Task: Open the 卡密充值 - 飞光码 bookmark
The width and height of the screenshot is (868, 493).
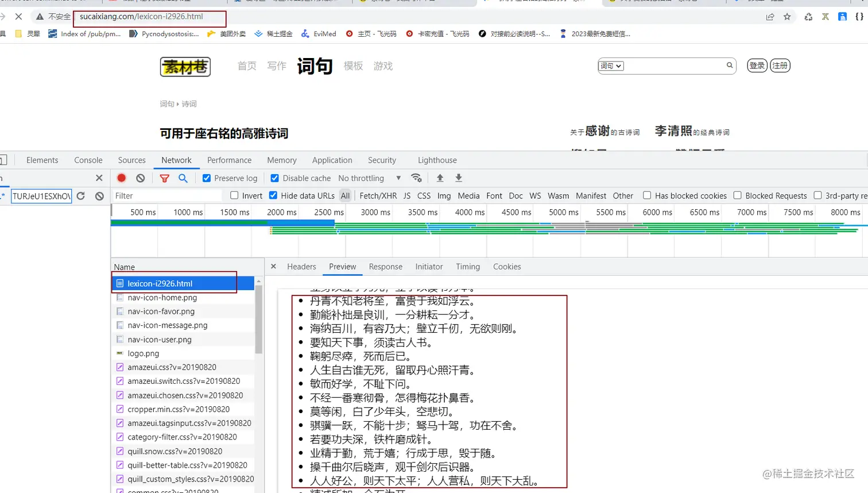Action: [437, 34]
